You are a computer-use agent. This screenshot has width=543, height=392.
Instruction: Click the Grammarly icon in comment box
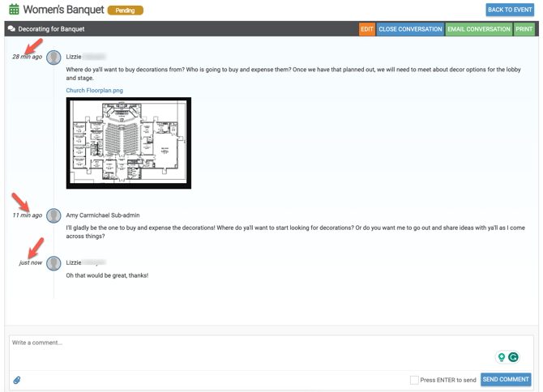(513, 357)
